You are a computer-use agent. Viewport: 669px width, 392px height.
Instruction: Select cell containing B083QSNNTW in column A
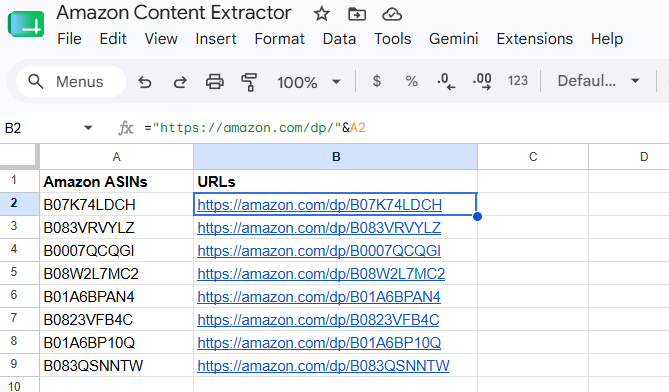coord(116,366)
